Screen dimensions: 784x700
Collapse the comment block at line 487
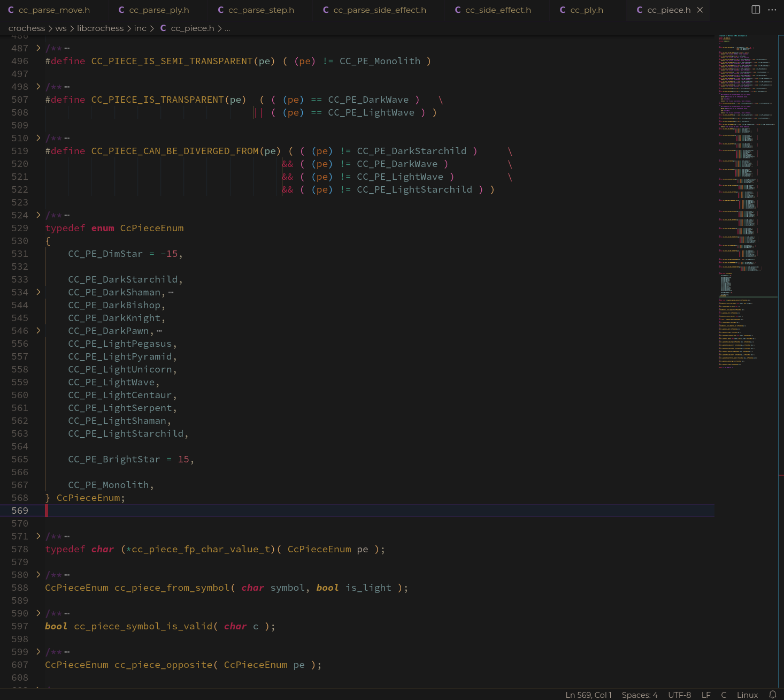point(38,48)
